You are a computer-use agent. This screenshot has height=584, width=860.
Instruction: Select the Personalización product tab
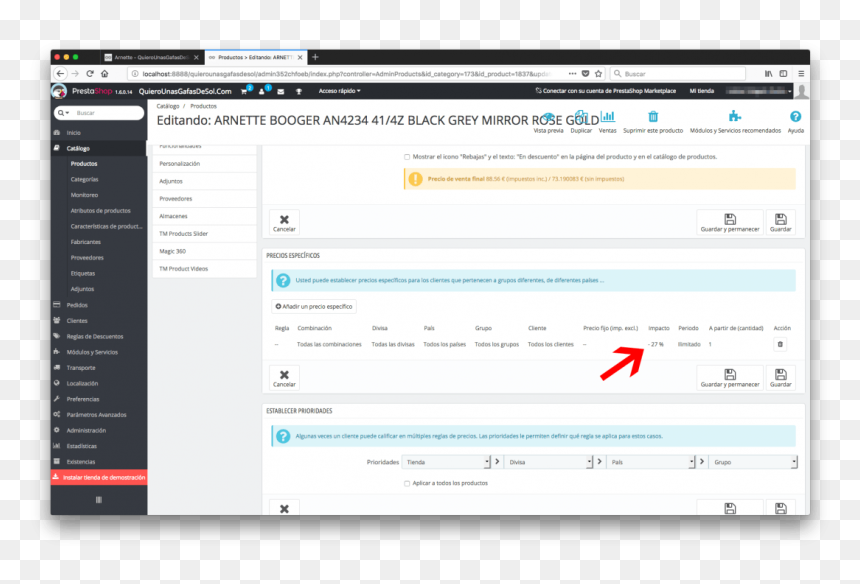click(x=205, y=163)
